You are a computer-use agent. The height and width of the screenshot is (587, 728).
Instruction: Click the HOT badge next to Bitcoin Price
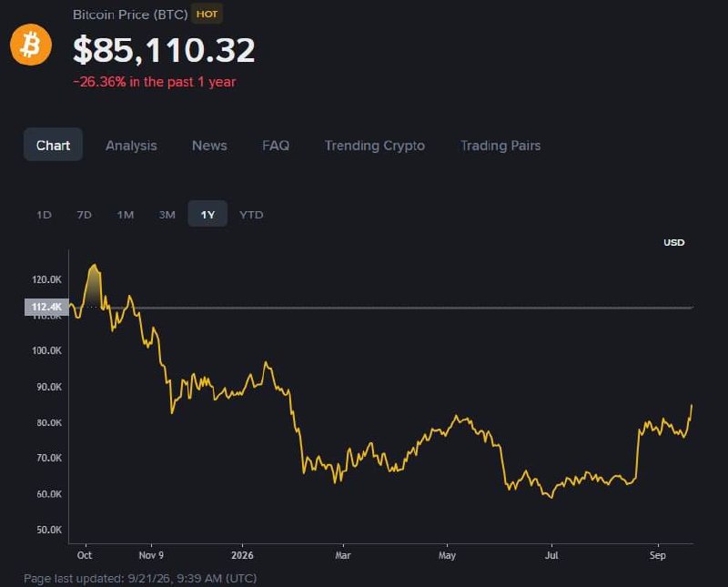pos(207,14)
